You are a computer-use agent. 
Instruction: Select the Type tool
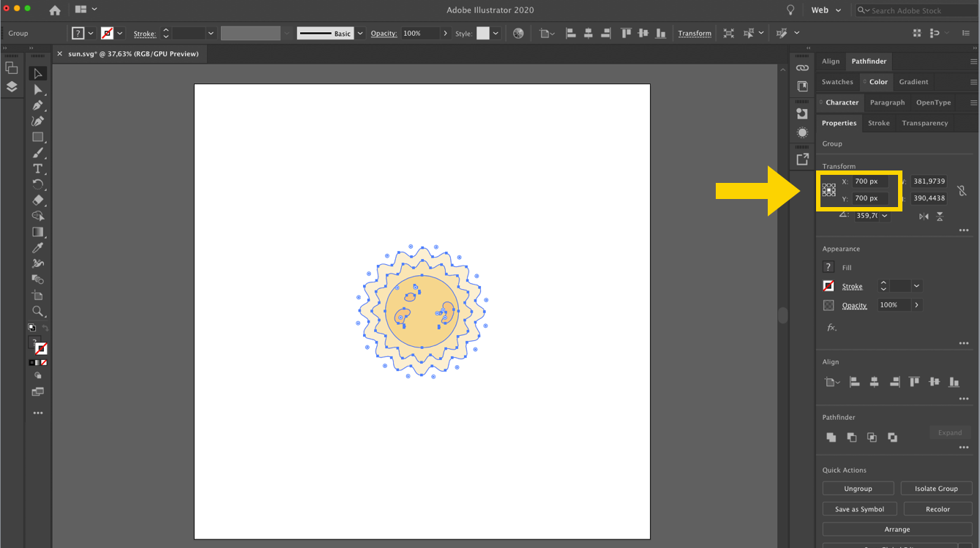point(38,168)
